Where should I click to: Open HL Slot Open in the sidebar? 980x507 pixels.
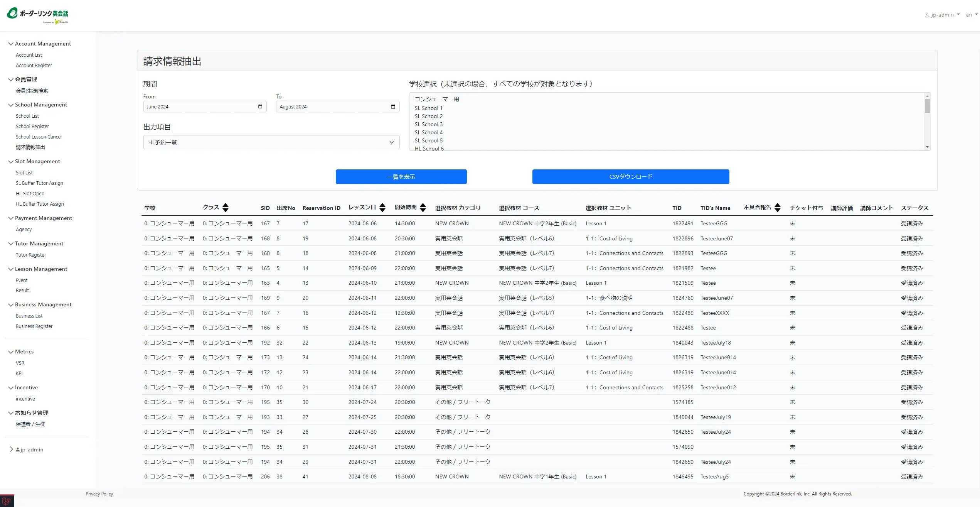[30, 194]
